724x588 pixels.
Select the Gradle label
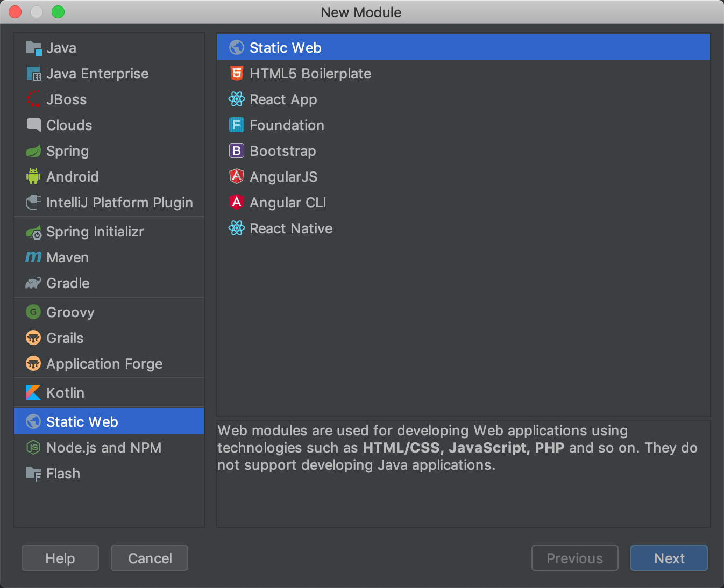pyautogui.click(x=68, y=283)
